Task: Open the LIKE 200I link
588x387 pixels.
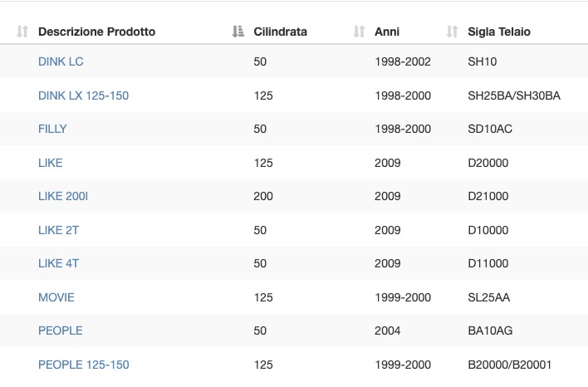Action: click(63, 196)
